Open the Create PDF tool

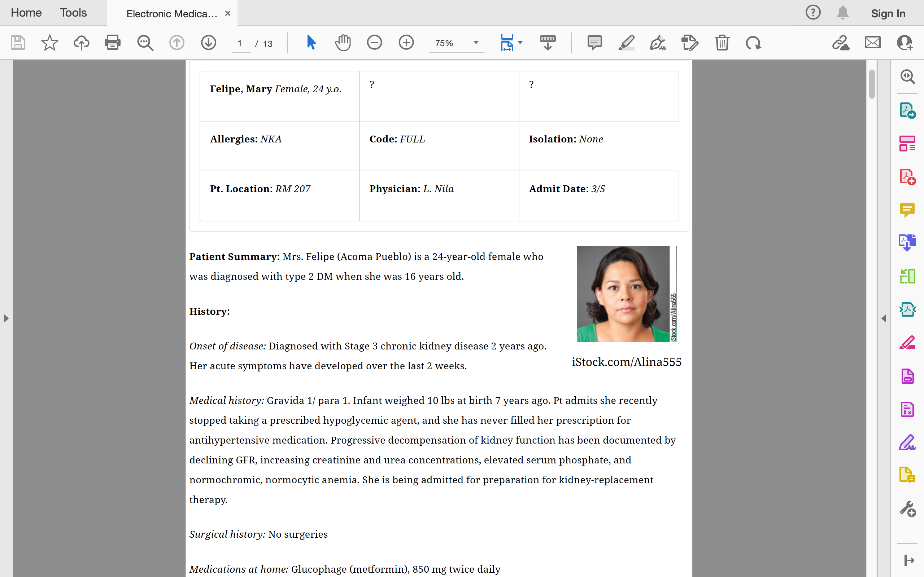point(908,176)
